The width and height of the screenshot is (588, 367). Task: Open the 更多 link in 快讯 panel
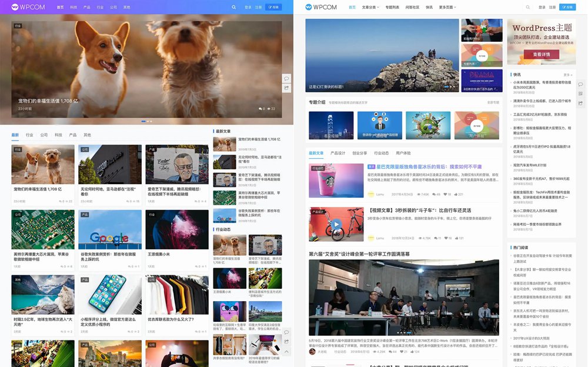tap(567, 75)
